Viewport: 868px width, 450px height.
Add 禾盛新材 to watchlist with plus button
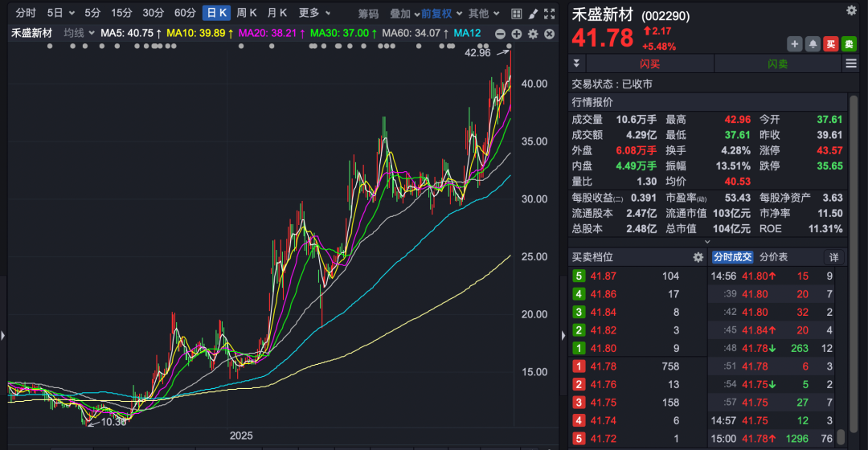pyautogui.click(x=795, y=44)
